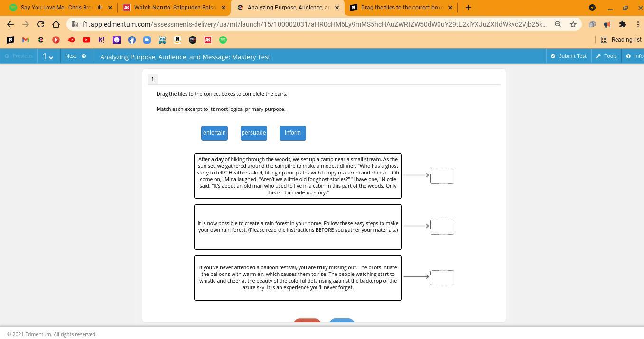This screenshot has width=644, height=339.
Task: Click the answer box for the ghost story excerpt
Action: click(x=442, y=176)
